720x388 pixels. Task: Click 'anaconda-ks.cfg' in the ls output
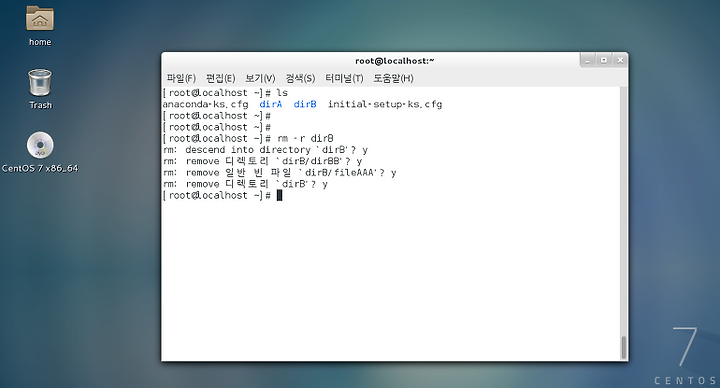tap(205, 105)
